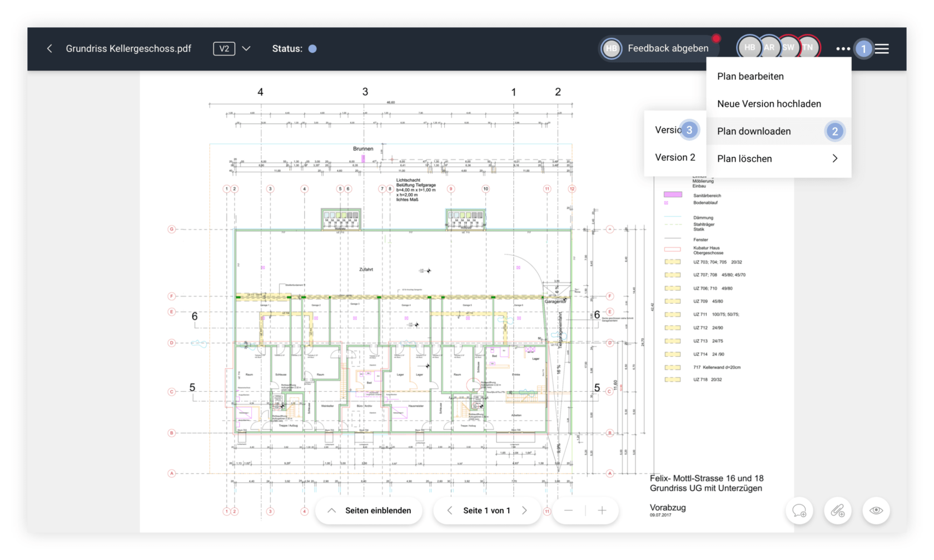Expand pages with the up chevron
Image resolution: width=934 pixels, height=560 pixels.
click(331, 511)
